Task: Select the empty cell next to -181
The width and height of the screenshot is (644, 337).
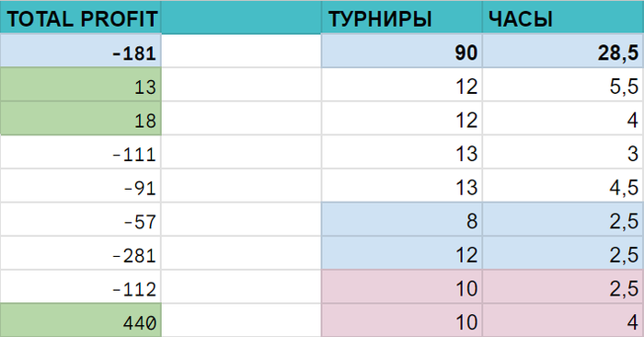Action: pos(241,51)
